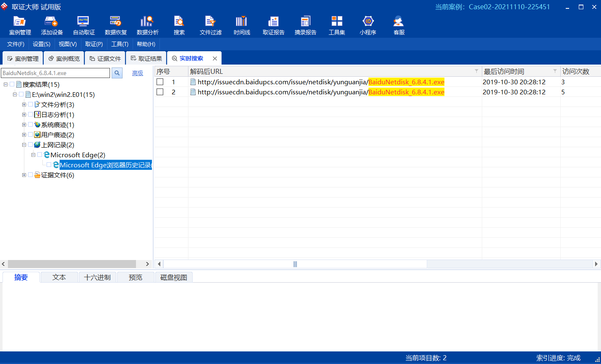Screen dimensions: 601x364
Task: Start 自动取证 from the toolbar
Action: (x=84, y=26)
